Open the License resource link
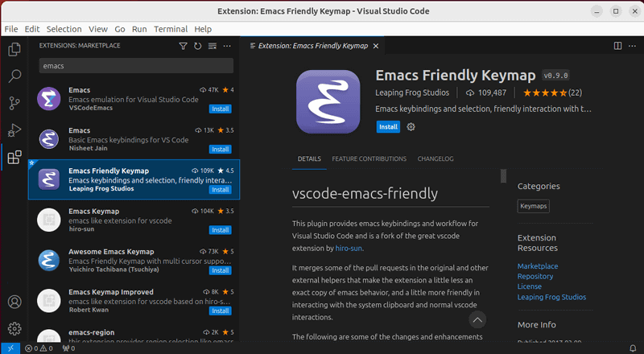Image resolution: width=644 pixels, height=354 pixels. click(530, 286)
